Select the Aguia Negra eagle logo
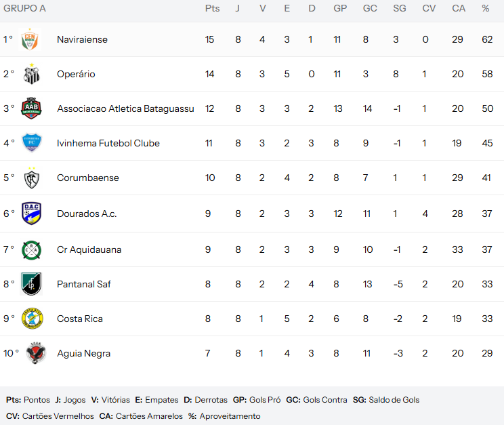 click(35, 353)
